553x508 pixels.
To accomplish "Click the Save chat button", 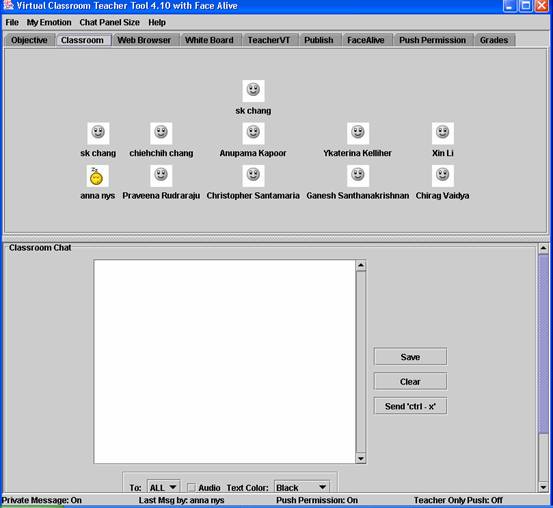I will click(x=410, y=357).
